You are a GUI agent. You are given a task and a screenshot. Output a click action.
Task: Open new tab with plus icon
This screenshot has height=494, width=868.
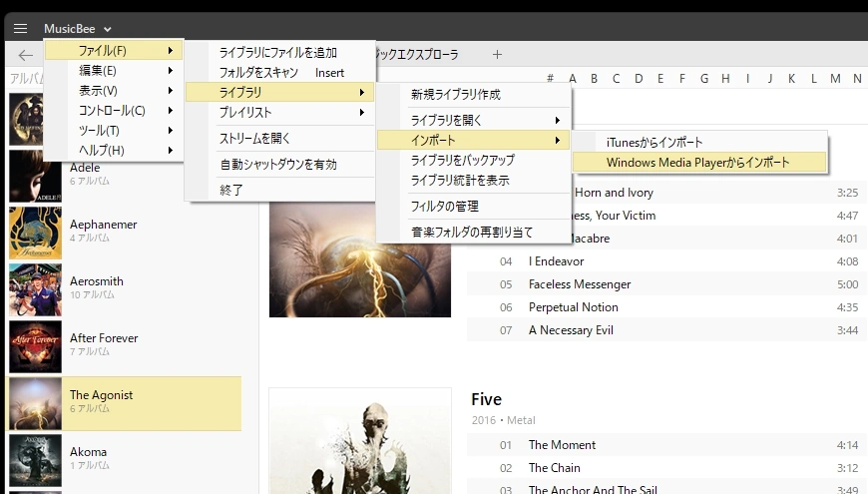[x=497, y=54]
